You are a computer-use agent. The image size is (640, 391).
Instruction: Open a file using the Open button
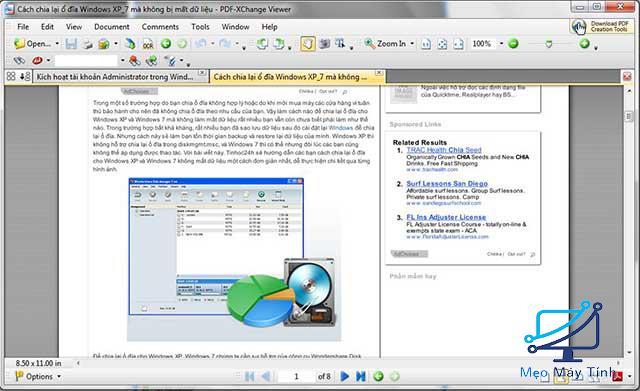point(32,44)
